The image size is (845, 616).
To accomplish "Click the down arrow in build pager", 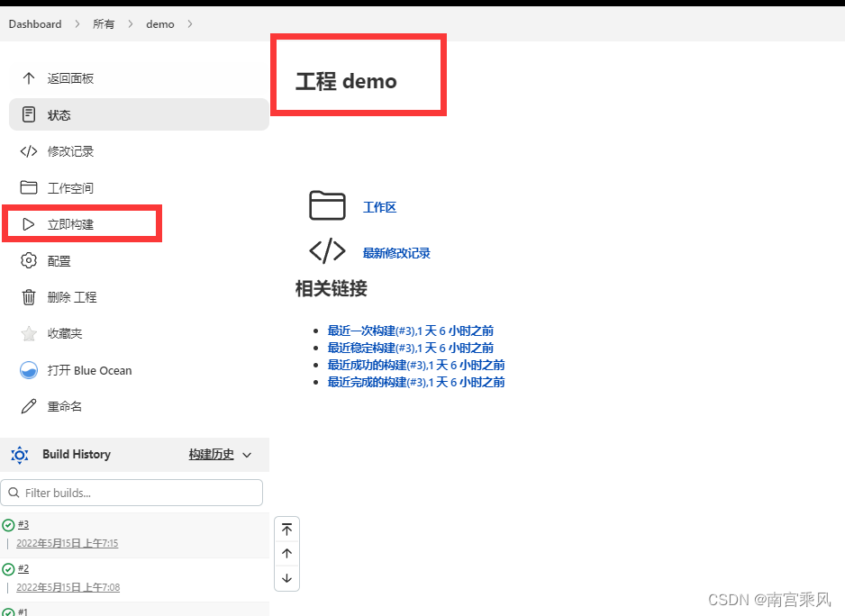I will click(x=286, y=578).
